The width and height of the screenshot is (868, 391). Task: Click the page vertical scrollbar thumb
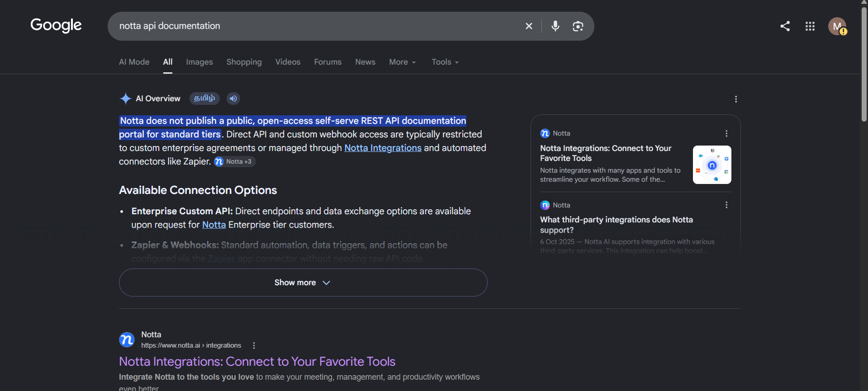tap(864, 63)
